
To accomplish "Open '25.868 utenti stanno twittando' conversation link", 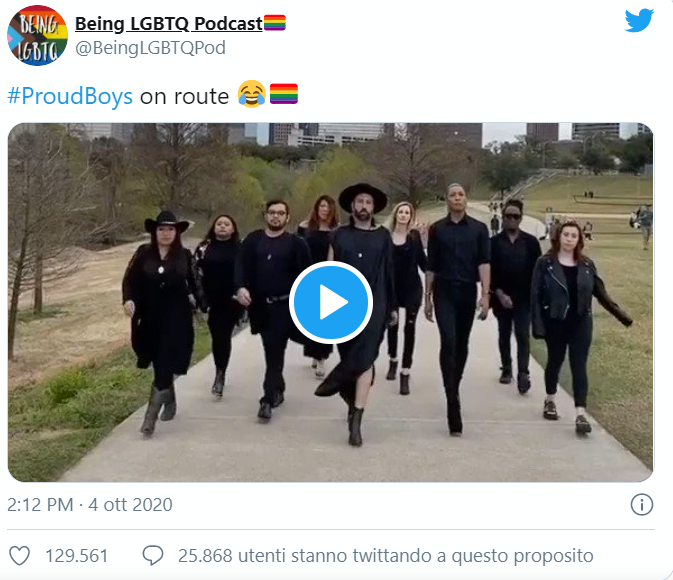I will coord(385,556).
